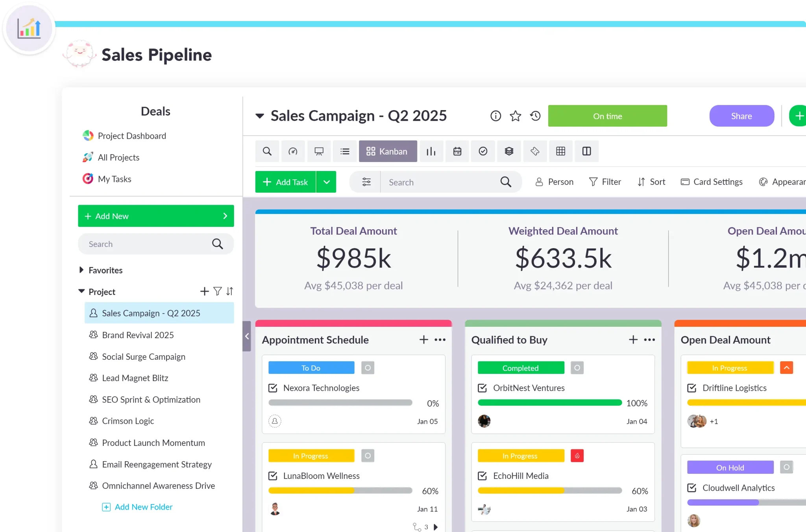Click the star favorite icon beside project title
Screen dimensions: 806x532
pos(515,116)
